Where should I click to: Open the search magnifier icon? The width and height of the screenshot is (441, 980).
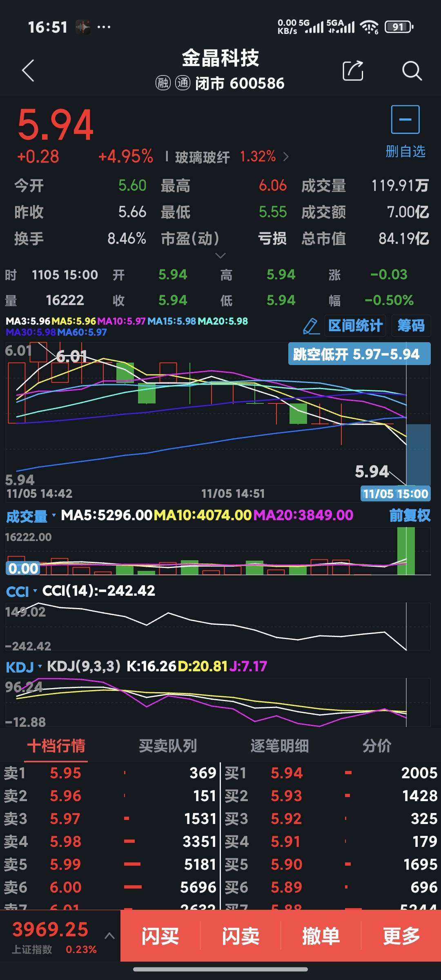[x=412, y=71]
